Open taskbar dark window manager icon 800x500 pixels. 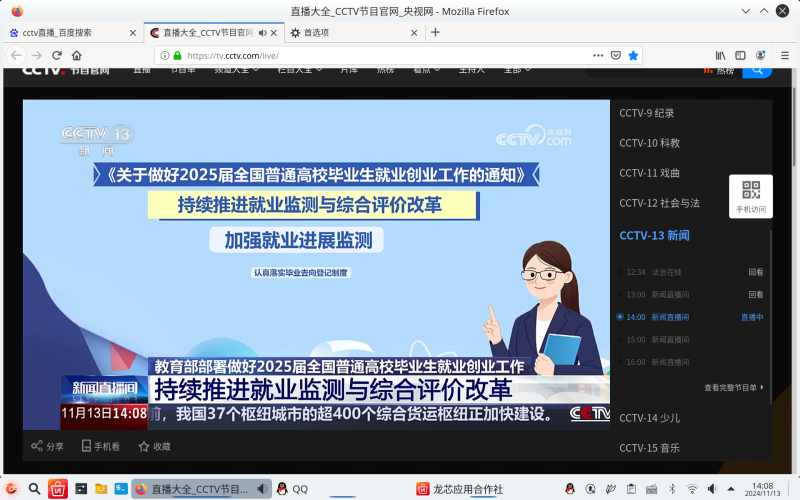81,489
